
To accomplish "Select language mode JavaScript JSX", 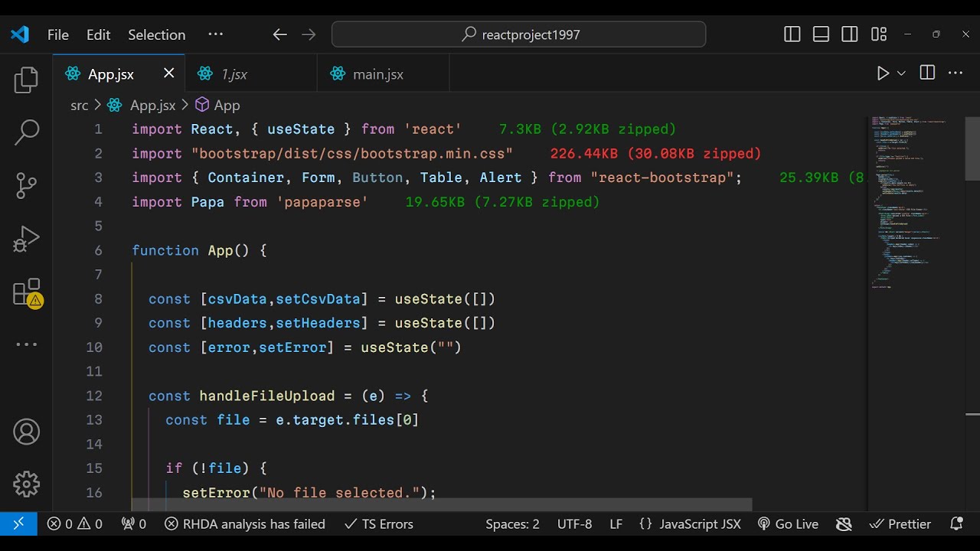I will (690, 523).
